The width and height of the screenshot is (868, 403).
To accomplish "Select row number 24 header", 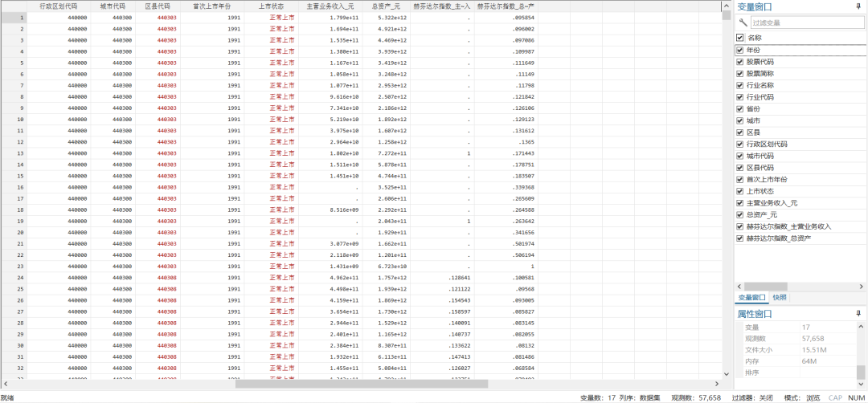I will point(14,278).
